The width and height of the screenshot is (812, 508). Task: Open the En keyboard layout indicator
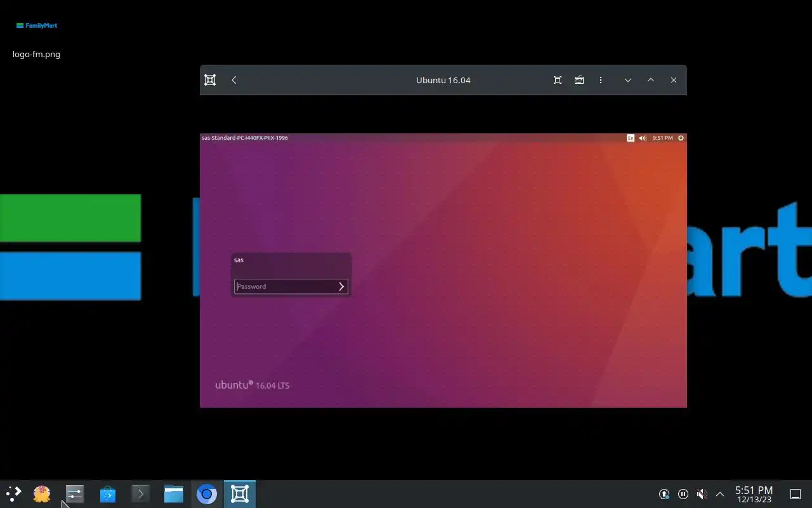[x=630, y=138]
